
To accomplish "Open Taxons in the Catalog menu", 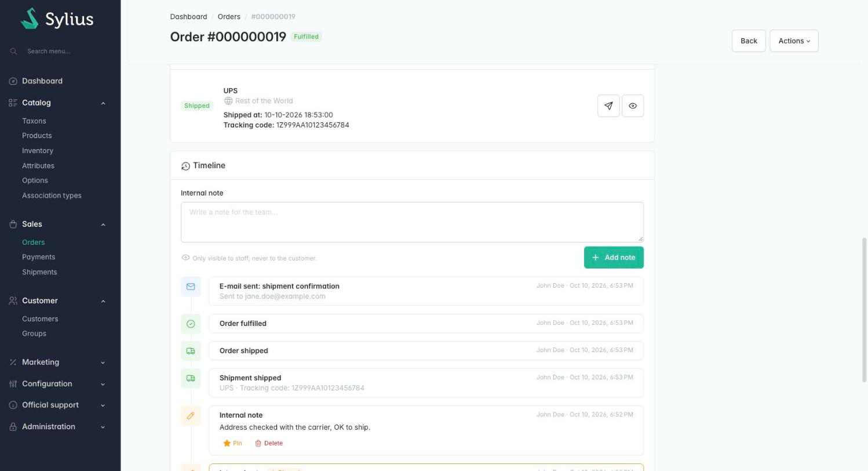I will [34, 121].
